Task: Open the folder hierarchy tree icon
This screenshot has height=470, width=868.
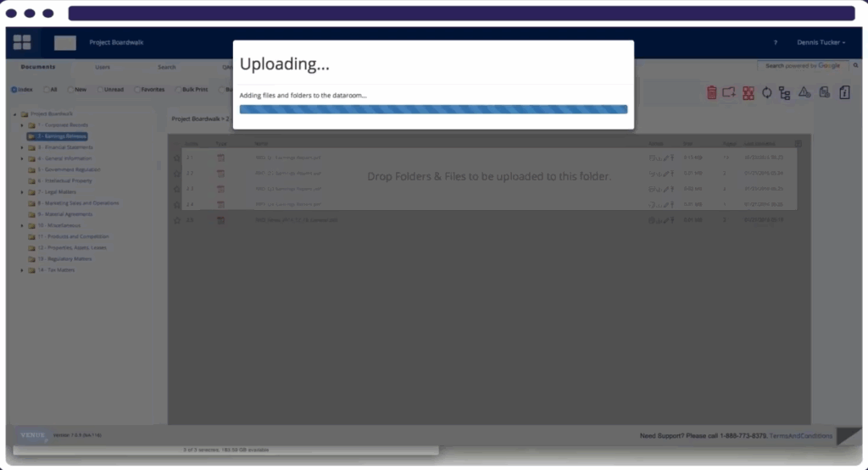Action: coord(784,92)
